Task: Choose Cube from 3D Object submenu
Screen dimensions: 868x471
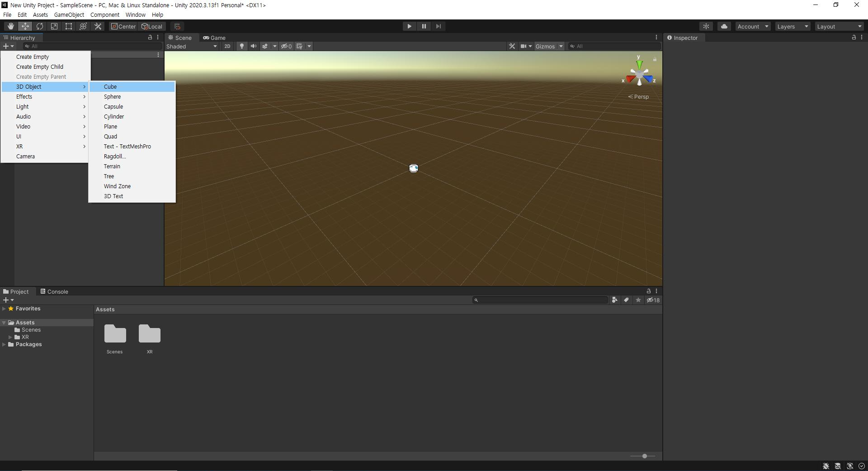Action: click(132, 87)
